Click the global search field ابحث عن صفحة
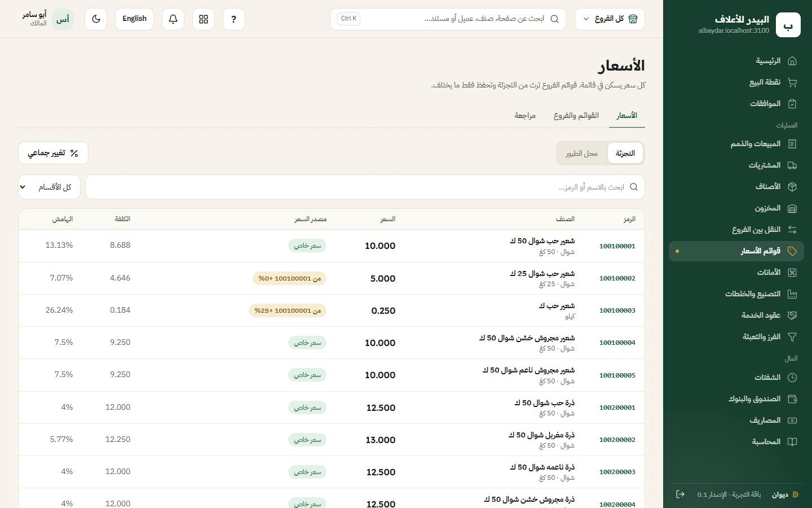 point(448,19)
